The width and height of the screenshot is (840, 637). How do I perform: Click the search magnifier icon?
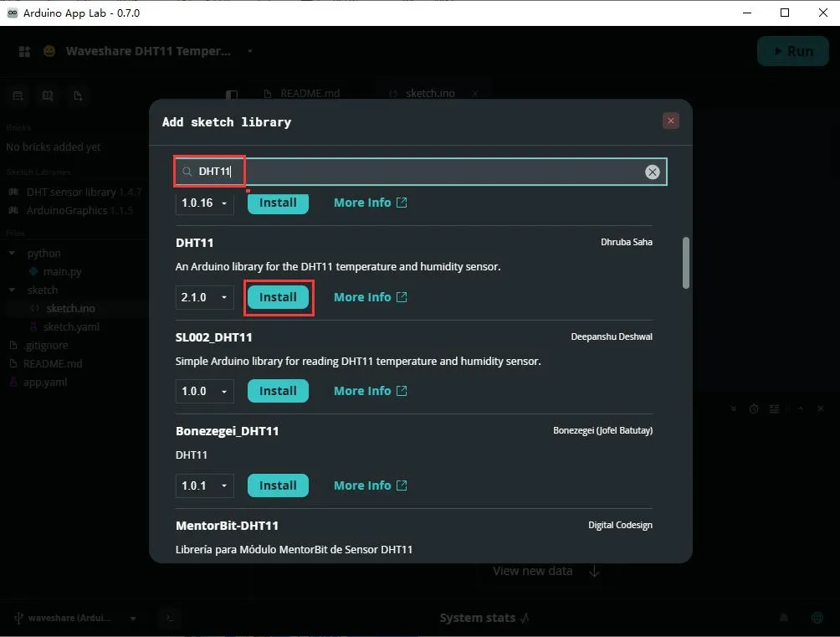[x=187, y=172]
